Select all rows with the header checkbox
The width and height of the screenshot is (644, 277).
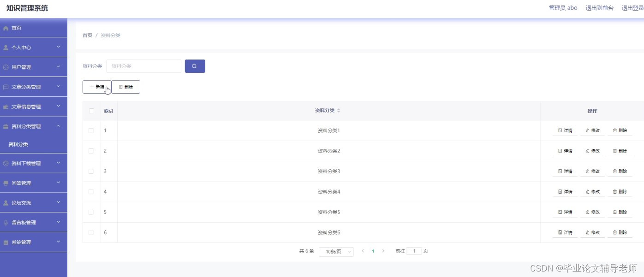point(91,111)
